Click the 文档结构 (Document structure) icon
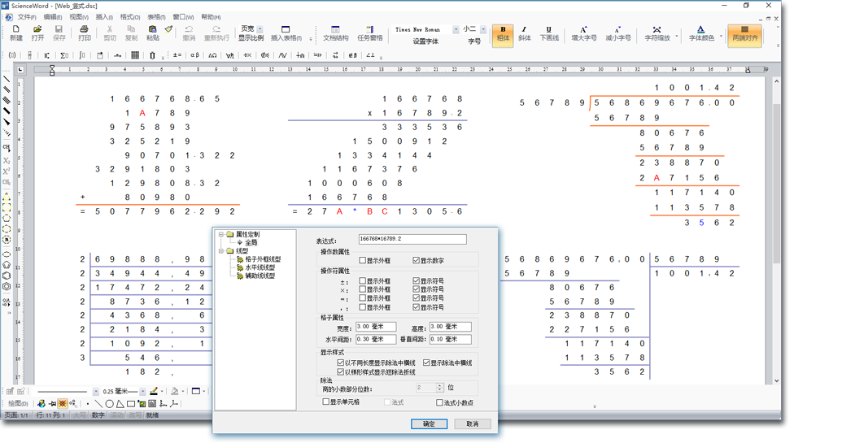 (x=335, y=33)
